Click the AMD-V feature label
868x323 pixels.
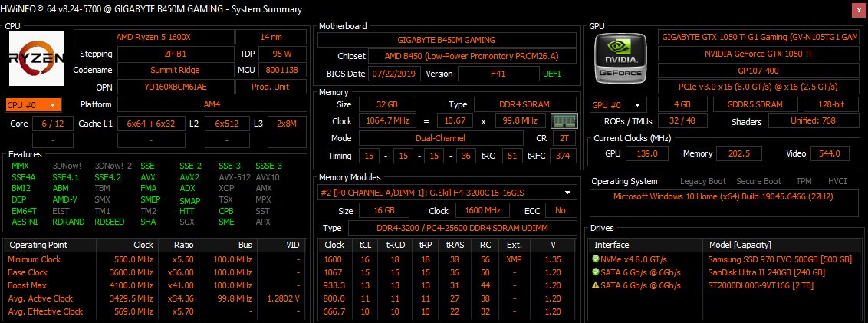click(64, 200)
